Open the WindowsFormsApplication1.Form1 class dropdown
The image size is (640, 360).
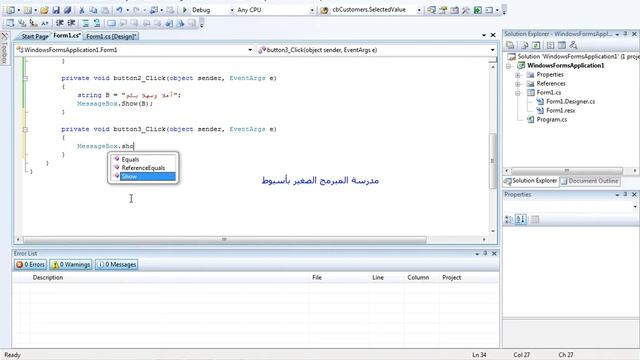tap(250, 50)
